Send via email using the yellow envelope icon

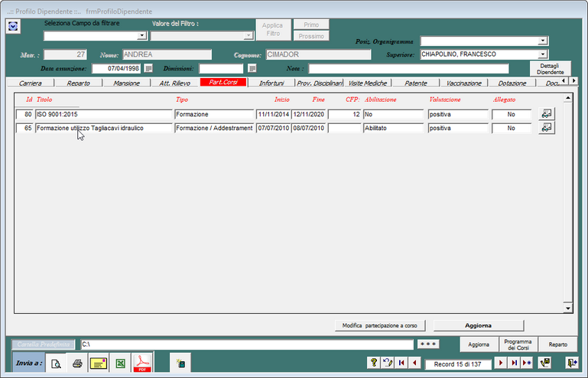pyautogui.click(x=99, y=363)
